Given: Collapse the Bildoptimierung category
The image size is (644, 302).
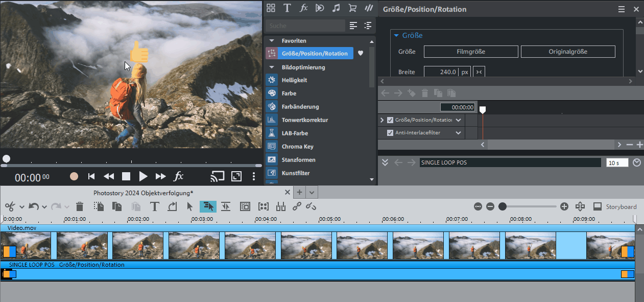Looking at the screenshot, I should [x=271, y=67].
